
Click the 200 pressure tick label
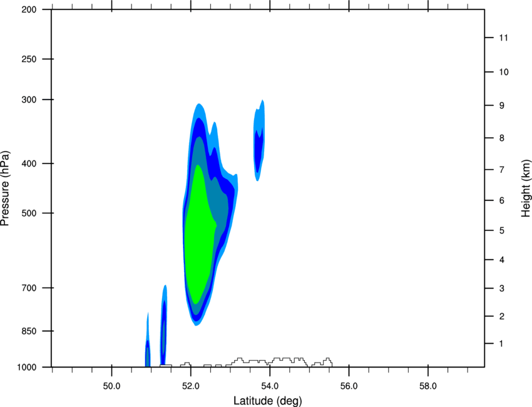tap(29, 9)
